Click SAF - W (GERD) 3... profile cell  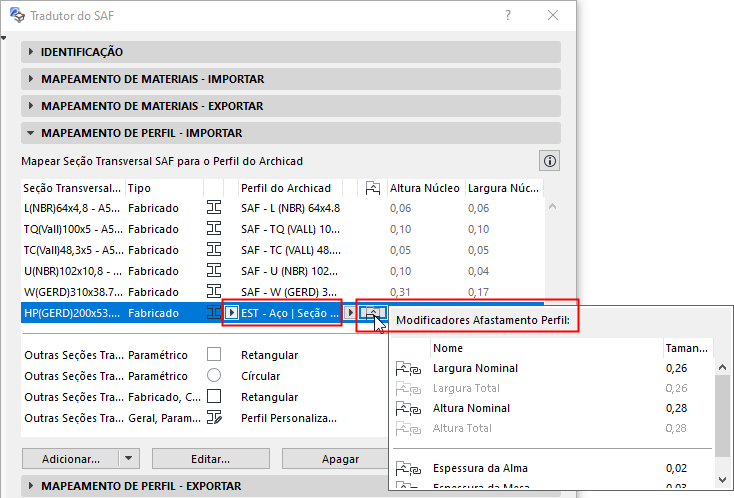click(x=289, y=292)
